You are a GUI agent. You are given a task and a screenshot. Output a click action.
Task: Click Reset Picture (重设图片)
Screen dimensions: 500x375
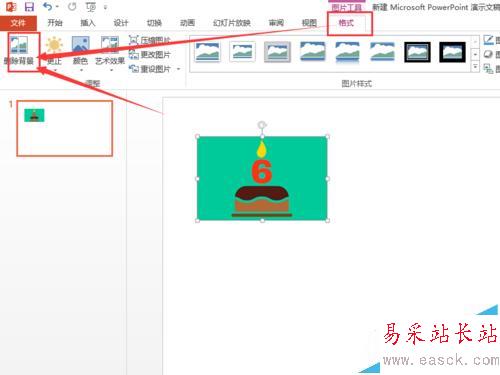(x=150, y=69)
